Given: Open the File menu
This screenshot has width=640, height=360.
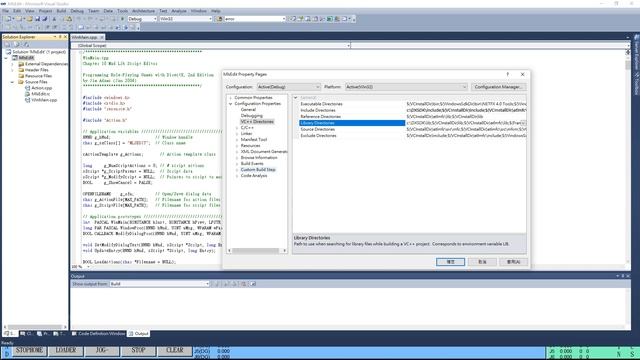Looking at the screenshot, I should pos(6,11).
